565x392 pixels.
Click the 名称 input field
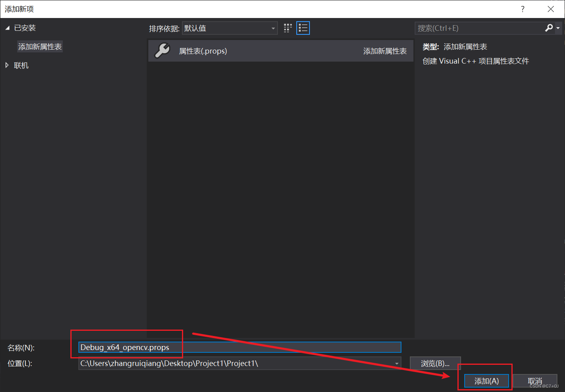[240, 347]
